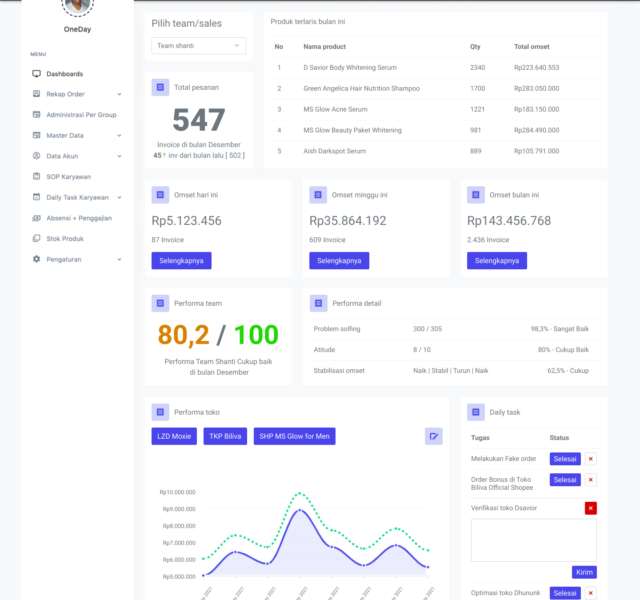Open the Absensi + Penggajian menu

pos(79,218)
